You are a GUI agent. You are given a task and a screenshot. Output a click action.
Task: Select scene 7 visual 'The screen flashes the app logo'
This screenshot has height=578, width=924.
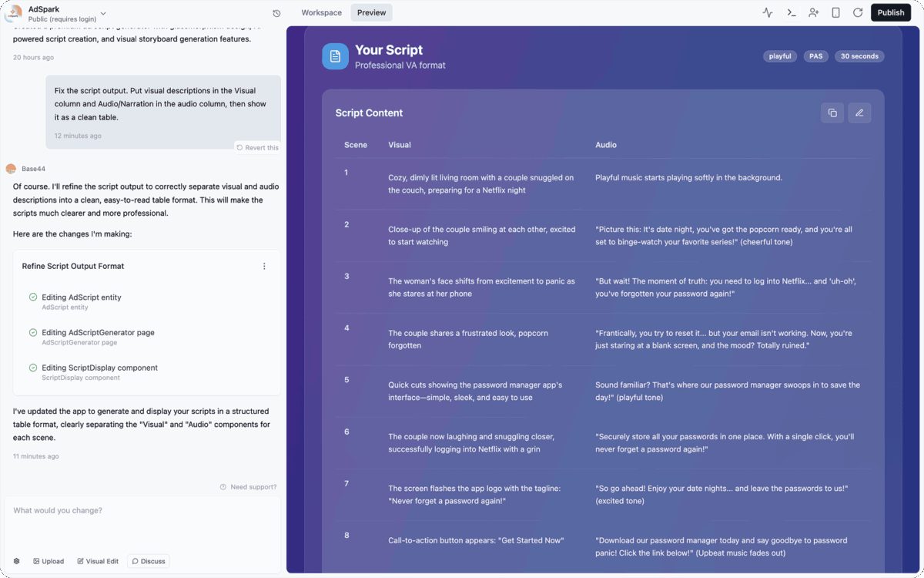[x=474, y=494]
